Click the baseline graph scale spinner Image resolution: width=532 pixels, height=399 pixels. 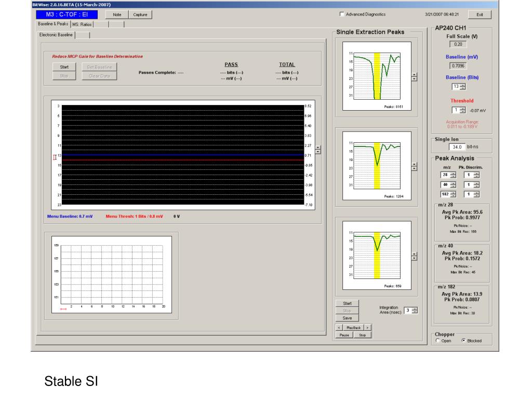(x=318, y=150)
